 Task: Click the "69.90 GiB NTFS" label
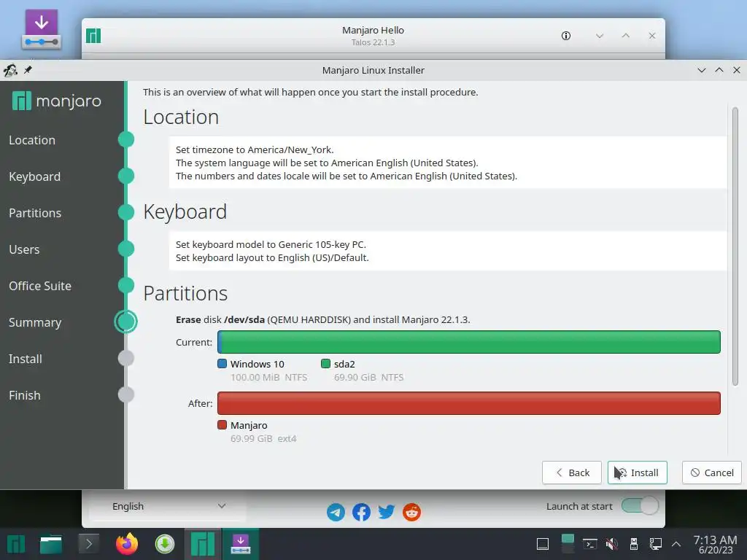(x=368, y=378)
